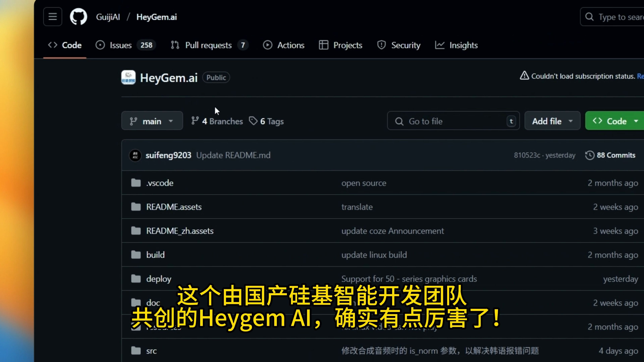Open the README_zh.assets folder name
The image size is (644, 362).
click(x=180, y=231)
